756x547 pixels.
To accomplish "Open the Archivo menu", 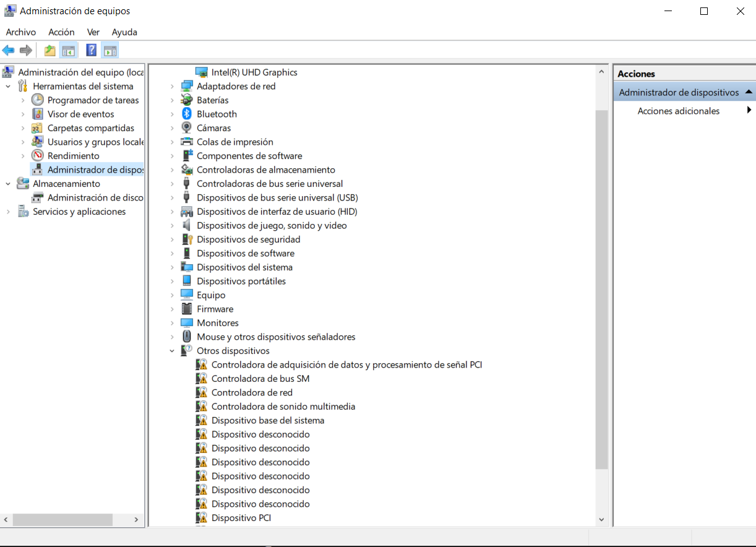I will tap(21, 32).
